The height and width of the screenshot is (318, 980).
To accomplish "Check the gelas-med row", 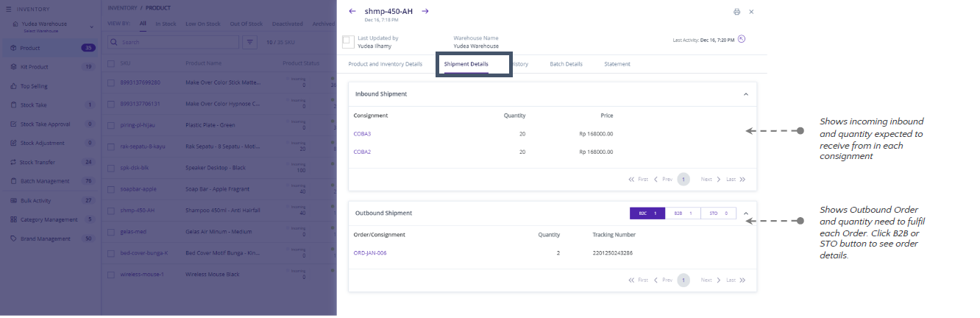I will 111,232.
